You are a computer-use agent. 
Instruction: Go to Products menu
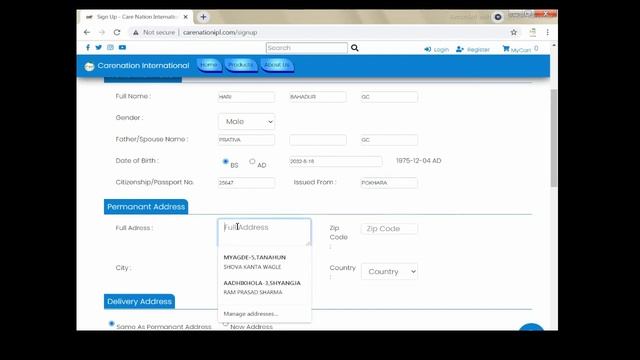click(x=241, y=65)
